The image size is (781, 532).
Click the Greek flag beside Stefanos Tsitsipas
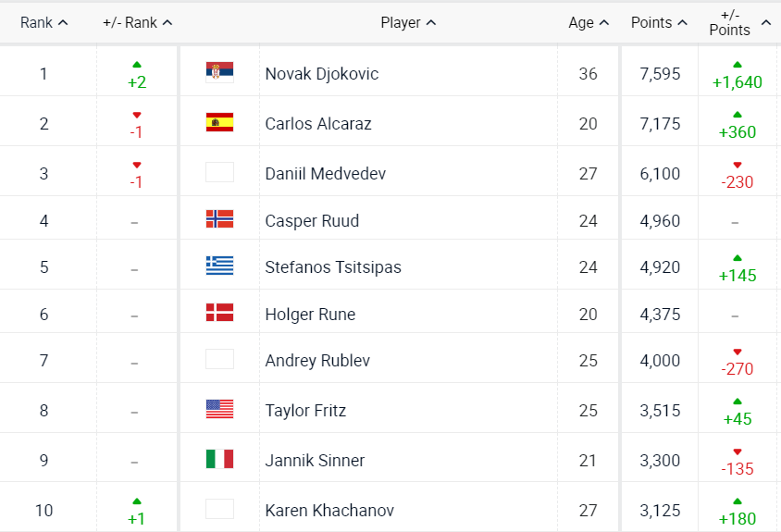pos(219,266)
